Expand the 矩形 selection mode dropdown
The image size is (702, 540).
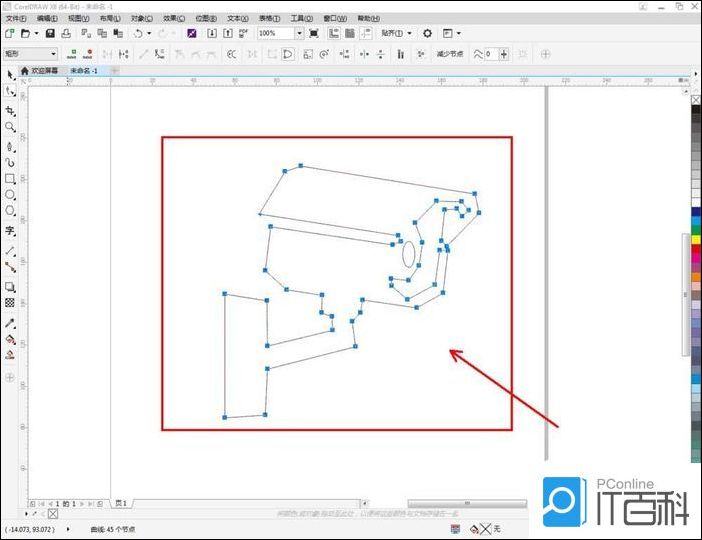click(x=52, y=54)
